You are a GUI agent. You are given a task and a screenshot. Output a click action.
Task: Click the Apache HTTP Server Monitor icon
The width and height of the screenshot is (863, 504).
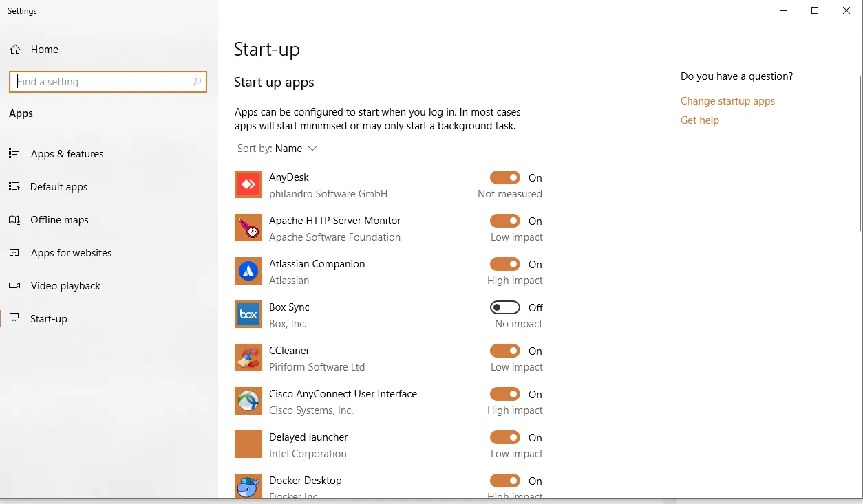tap(248, 228)
